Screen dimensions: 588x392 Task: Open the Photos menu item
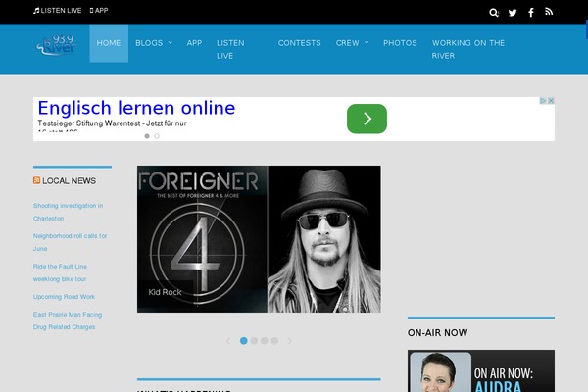(x=400, y=43)
